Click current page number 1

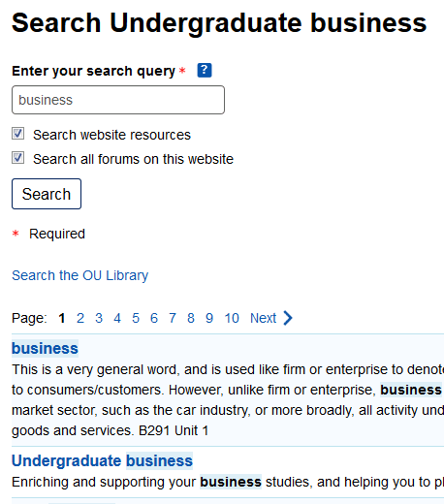pos(62,318)
